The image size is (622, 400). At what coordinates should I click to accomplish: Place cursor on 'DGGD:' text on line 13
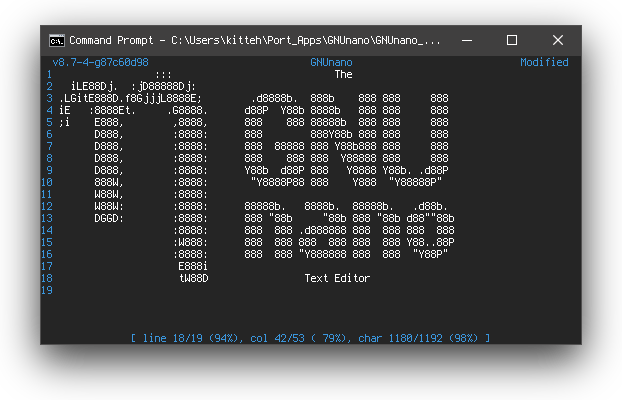[x=109, y=218]
